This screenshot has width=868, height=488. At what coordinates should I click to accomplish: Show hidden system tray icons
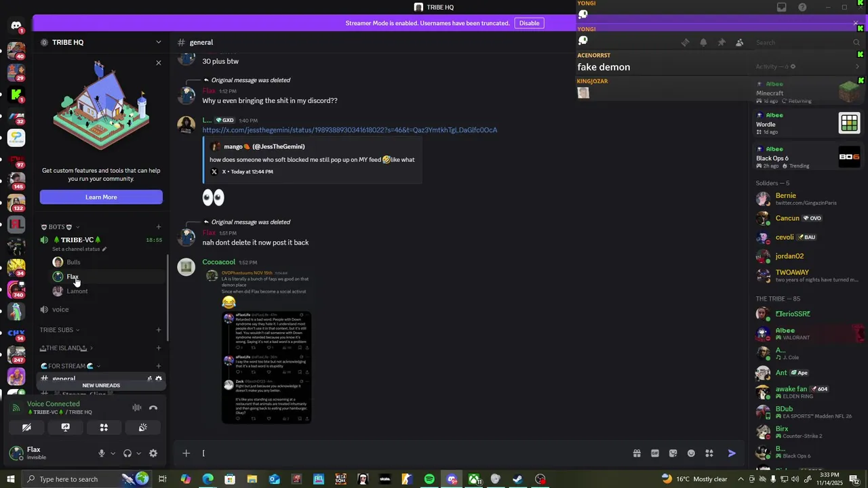741,479
